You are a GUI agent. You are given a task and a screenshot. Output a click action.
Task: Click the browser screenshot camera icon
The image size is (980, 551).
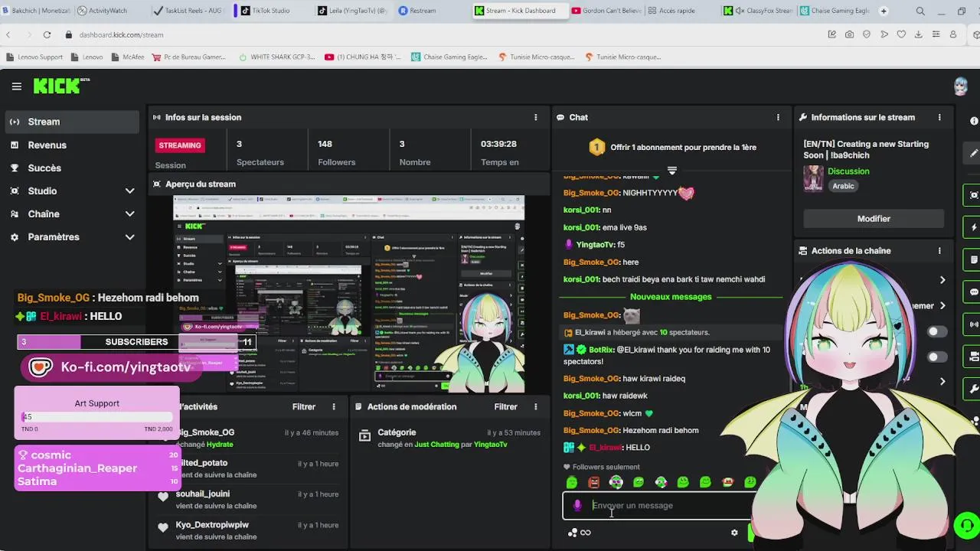point(849,34)
